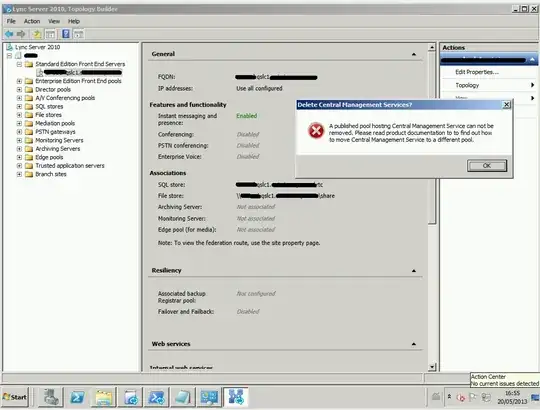Collapse the site root tree node
The height and width of the screenshot is (410, 540).
tap(9, 56)
